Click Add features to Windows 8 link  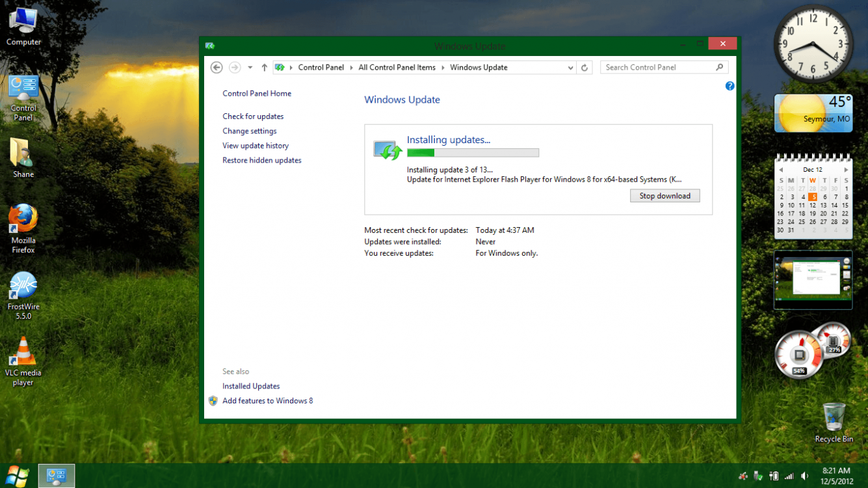pyautogui.click(x=268, y=401)
